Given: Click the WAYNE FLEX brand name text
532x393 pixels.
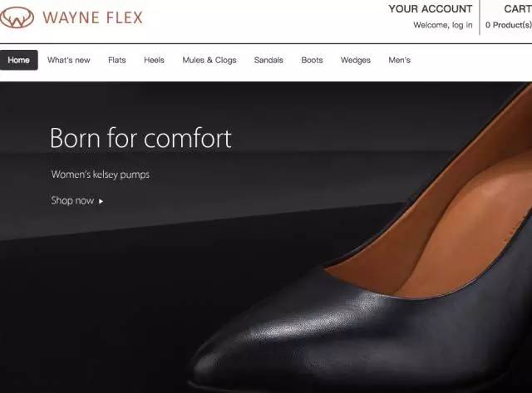Looking at the screenshot, I should coord(92,17).
